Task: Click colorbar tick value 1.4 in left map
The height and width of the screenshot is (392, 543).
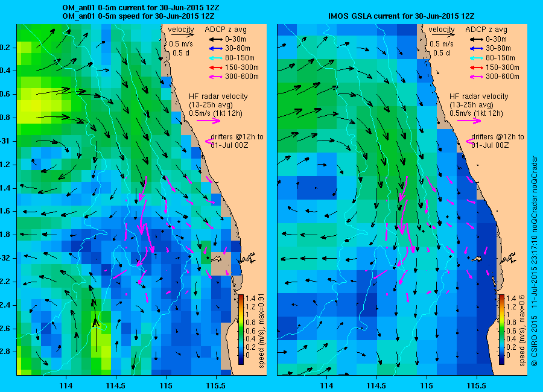Action: (x=250, y=298)
